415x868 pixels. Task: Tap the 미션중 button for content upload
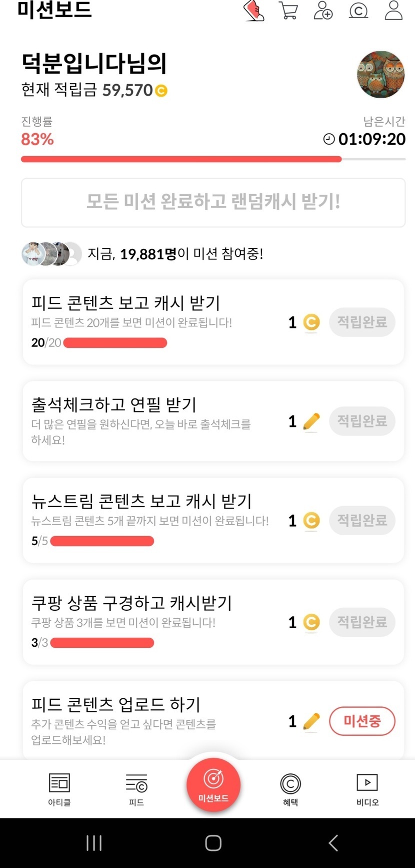362,721
